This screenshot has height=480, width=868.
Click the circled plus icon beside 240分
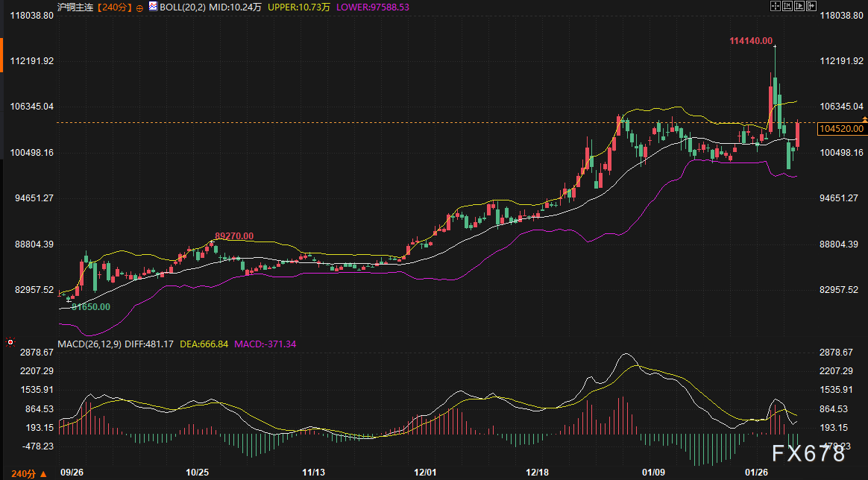tap(139, 7)
